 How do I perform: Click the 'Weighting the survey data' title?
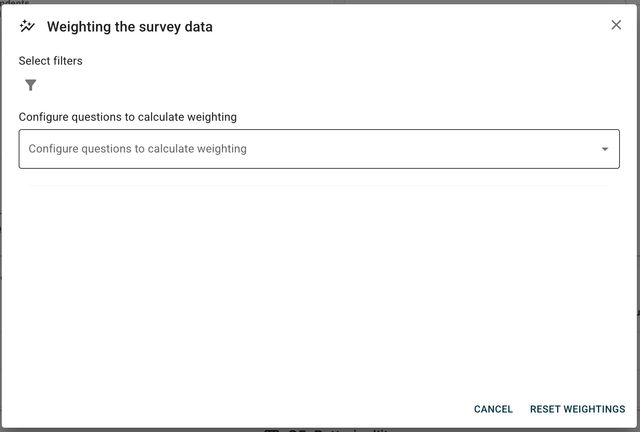pos(129,27)
